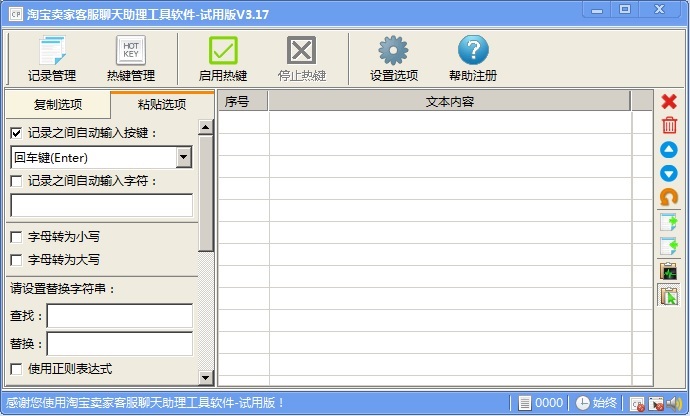The image size is (690, 416).
Task: Maximize the application window
Action: [624, 10]
